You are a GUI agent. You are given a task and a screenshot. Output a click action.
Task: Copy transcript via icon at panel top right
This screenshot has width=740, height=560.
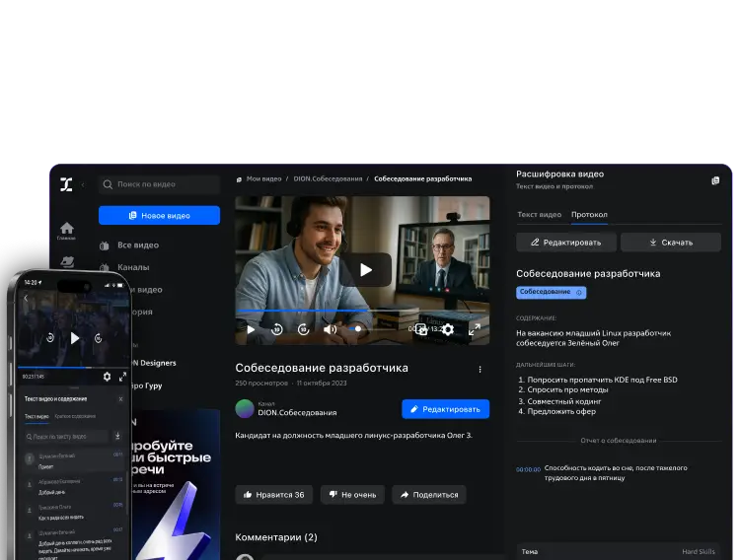pyautogui.click(x=715, y=180)
